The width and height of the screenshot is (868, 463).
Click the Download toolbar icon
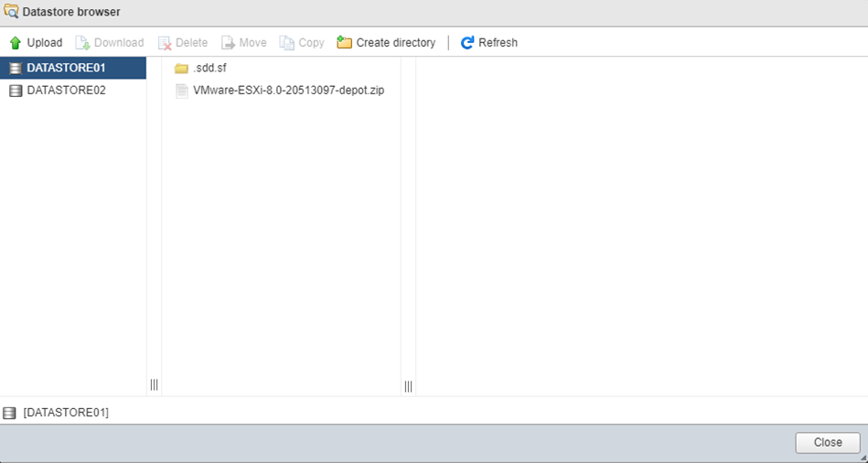[82, 43]
